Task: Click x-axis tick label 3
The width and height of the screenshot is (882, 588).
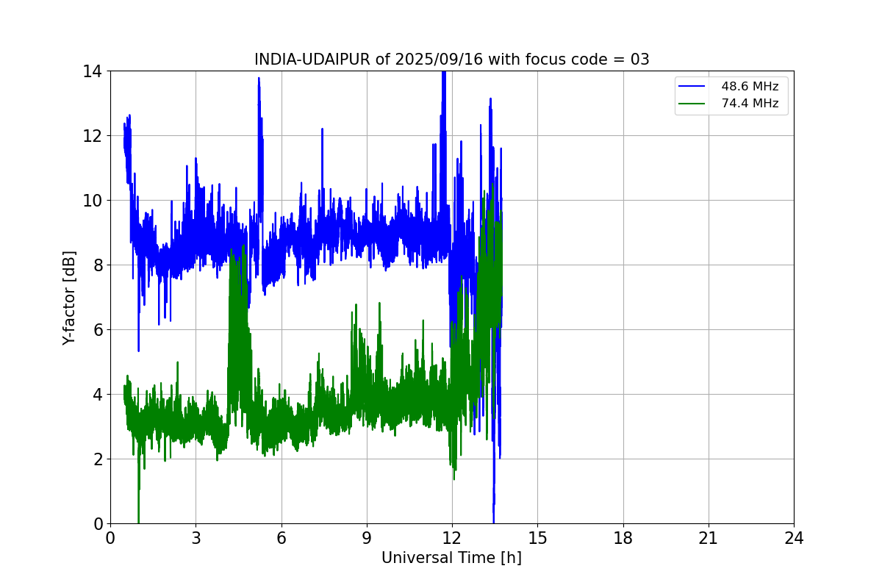Action: (x=196, y=538)
